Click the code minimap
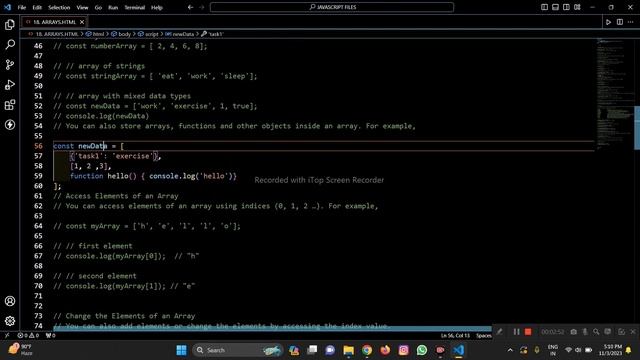This screenshot has height=360, width=640. 615,94
